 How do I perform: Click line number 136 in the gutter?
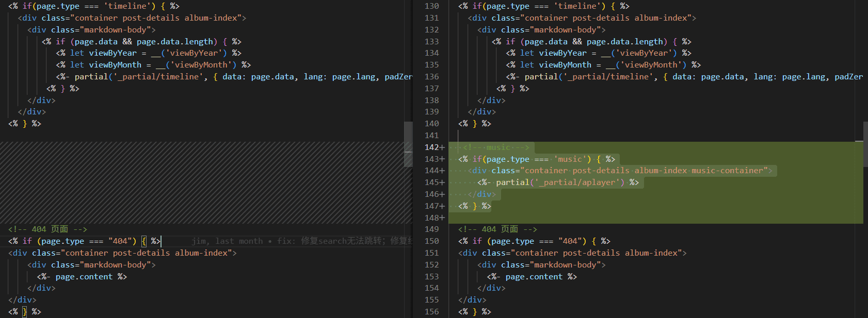click(431, 76)
